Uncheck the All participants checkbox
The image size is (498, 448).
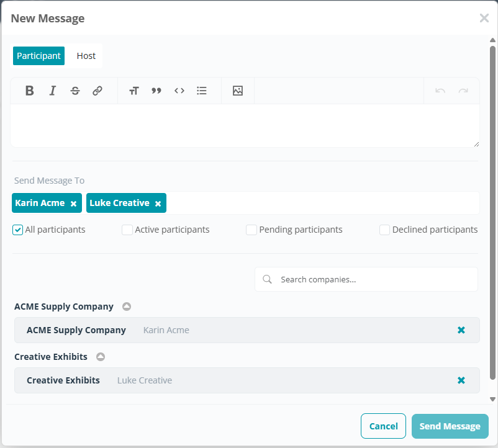tap(18, 230)
